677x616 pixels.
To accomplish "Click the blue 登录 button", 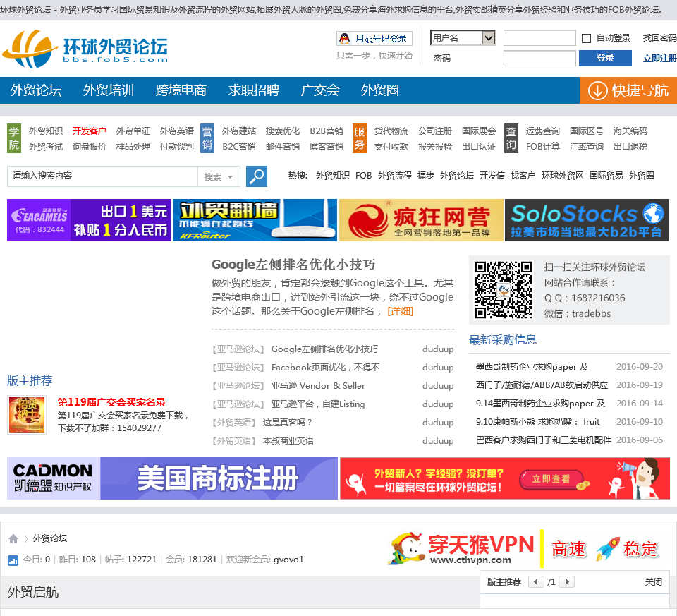I will [605, 58].
